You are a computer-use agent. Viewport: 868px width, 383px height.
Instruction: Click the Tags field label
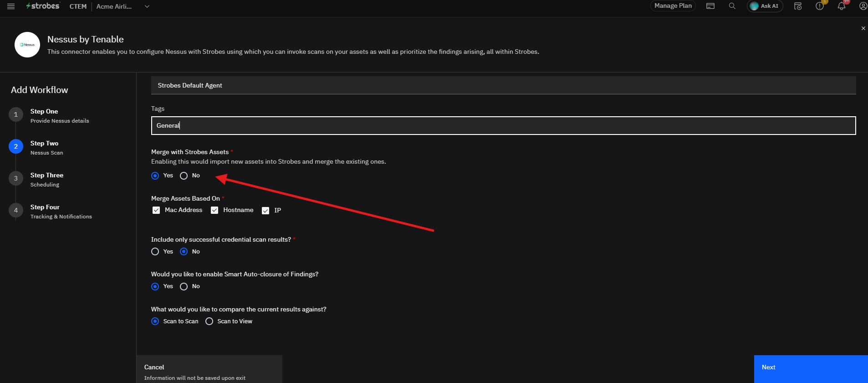(158, 109)
